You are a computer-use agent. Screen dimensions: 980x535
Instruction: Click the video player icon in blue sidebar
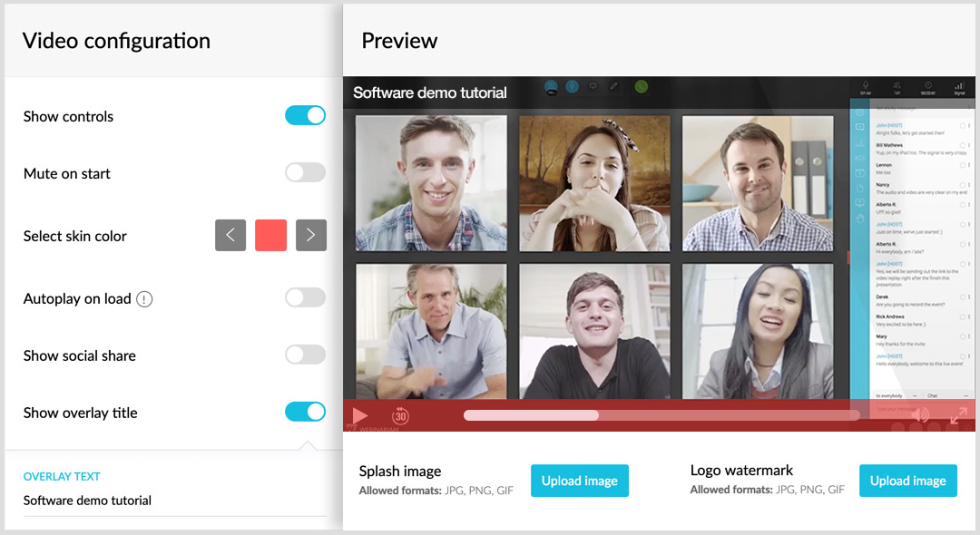[860, 173]
